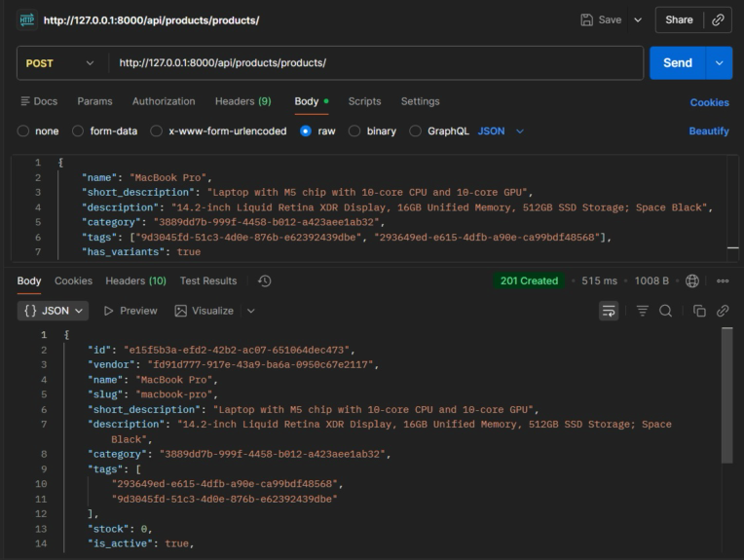The width and height of the screenshot is (744, 560).
Task: Select the GraphQL body option
Action: pos(415,131)
